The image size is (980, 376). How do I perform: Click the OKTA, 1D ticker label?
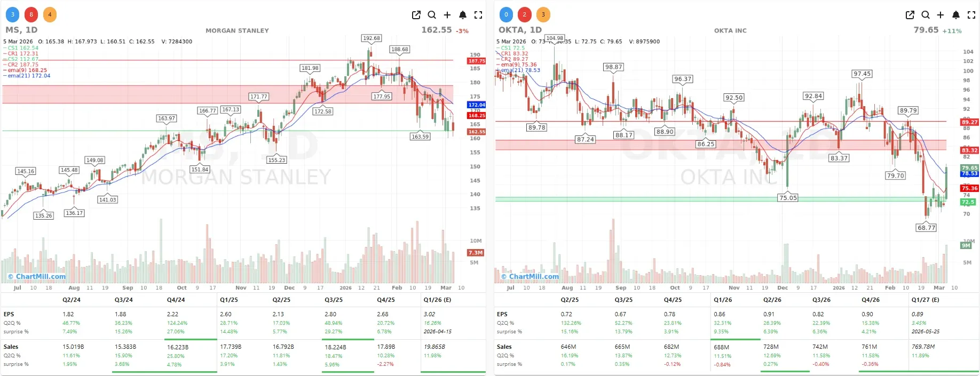pos(520,30)
